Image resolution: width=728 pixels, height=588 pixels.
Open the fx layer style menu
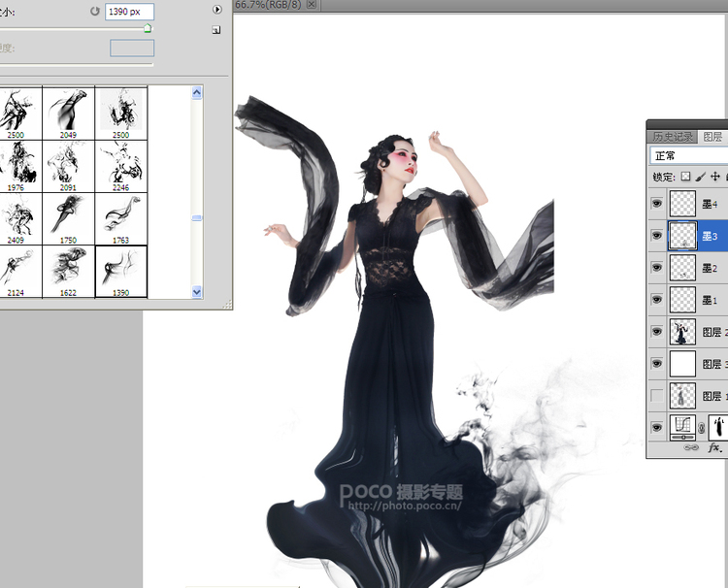714,448
